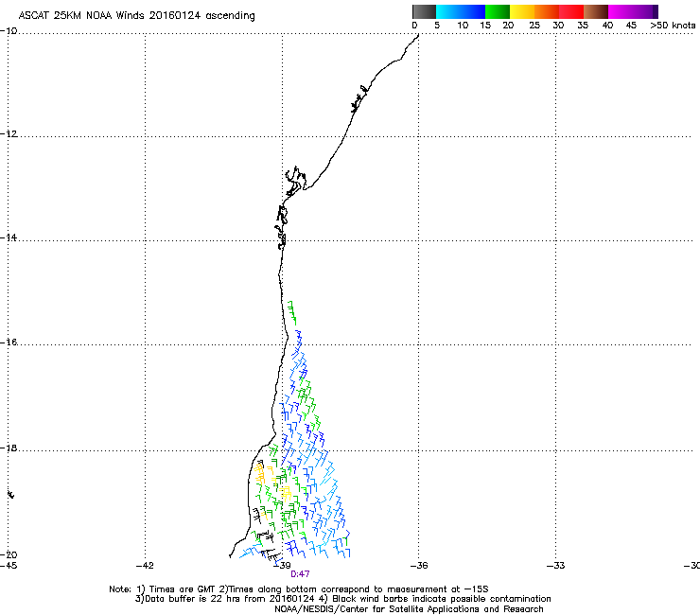
Task: Click the note line about GMT times
Action: pyautogui.click(x=299, y=589)
